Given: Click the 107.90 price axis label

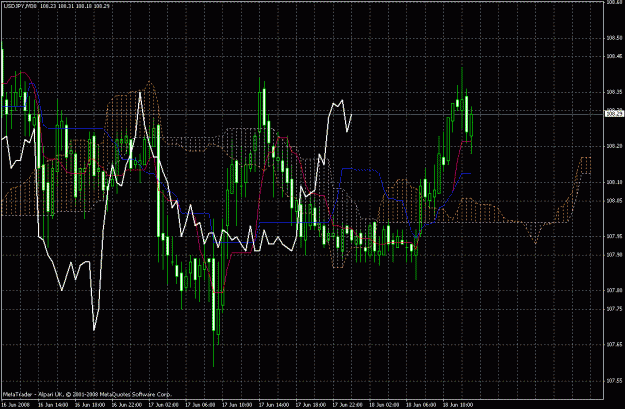Looking at the screenshot, I should click(614, 254).
